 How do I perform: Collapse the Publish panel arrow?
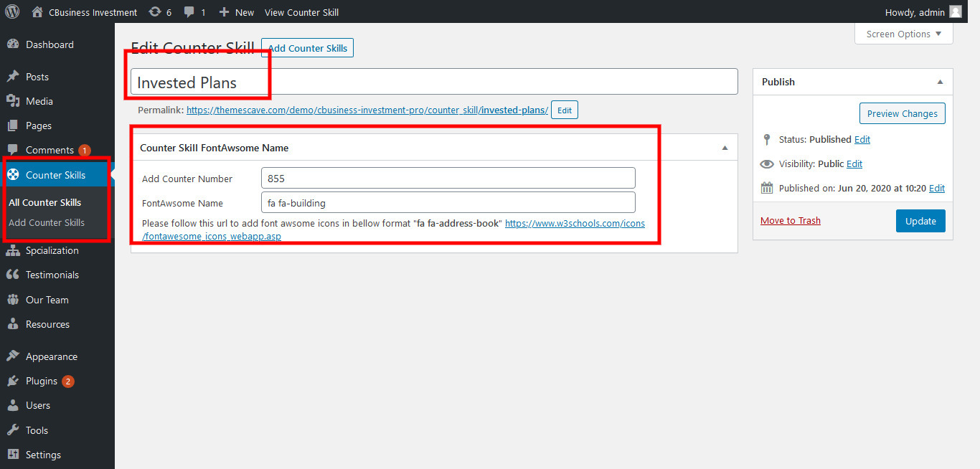click(940, 82)
